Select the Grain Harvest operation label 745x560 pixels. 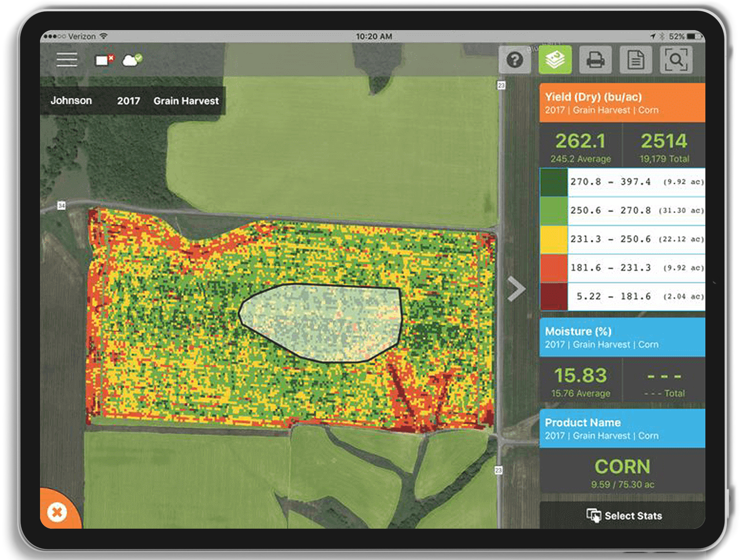point(186,101)
